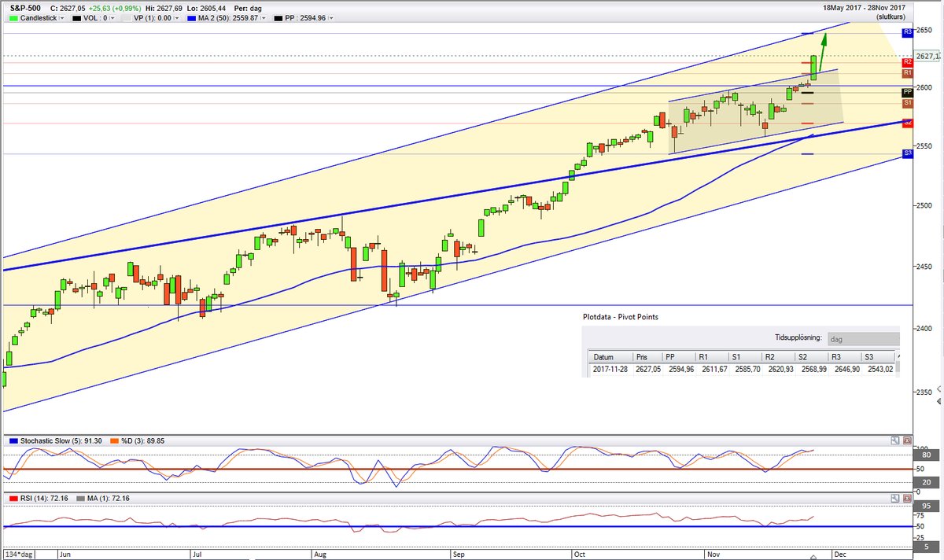Screen dimensions: 944x560
Task: Open the Stochastic Slow settings wrench icon
Action: (x=896, y=440)
